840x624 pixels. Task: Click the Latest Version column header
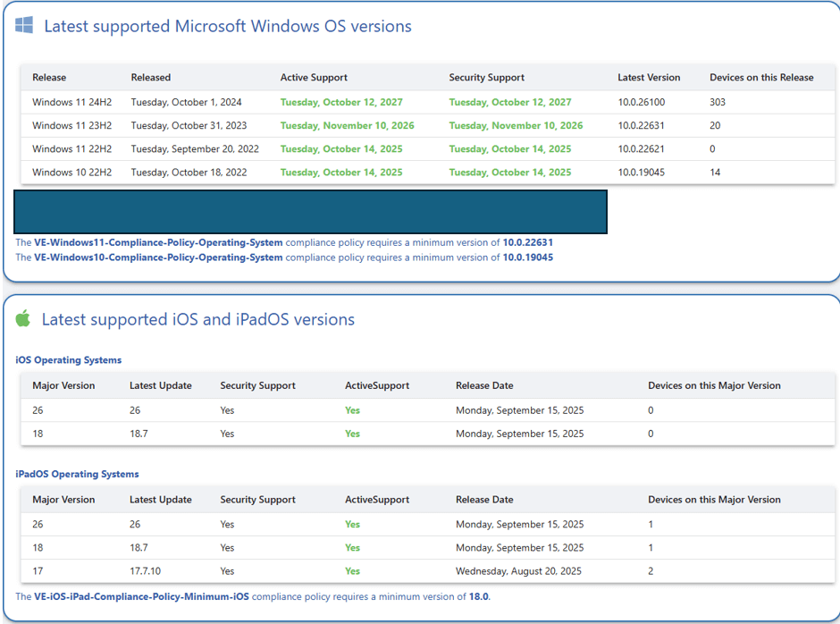(x=648, y=78)
